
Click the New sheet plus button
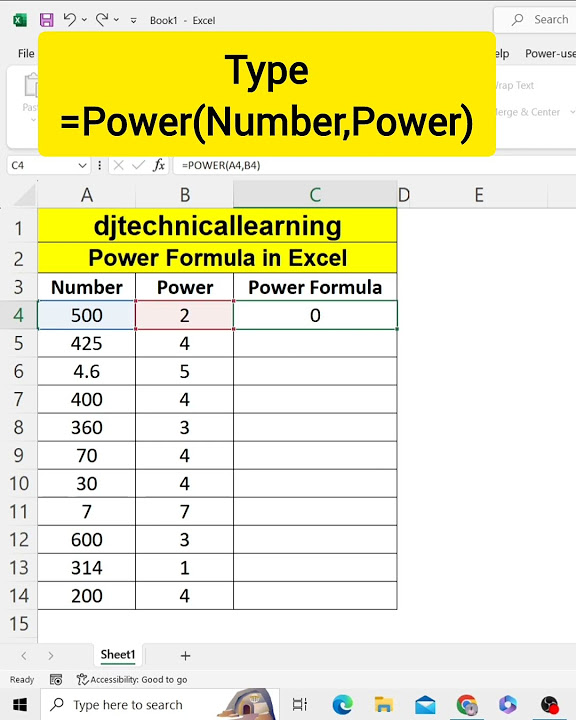coord(185,656)
